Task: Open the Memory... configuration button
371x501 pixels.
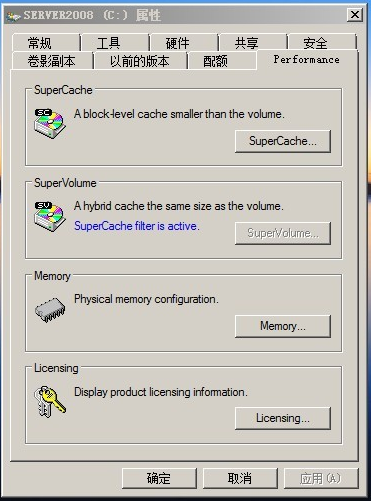Action: click(283, 326)
